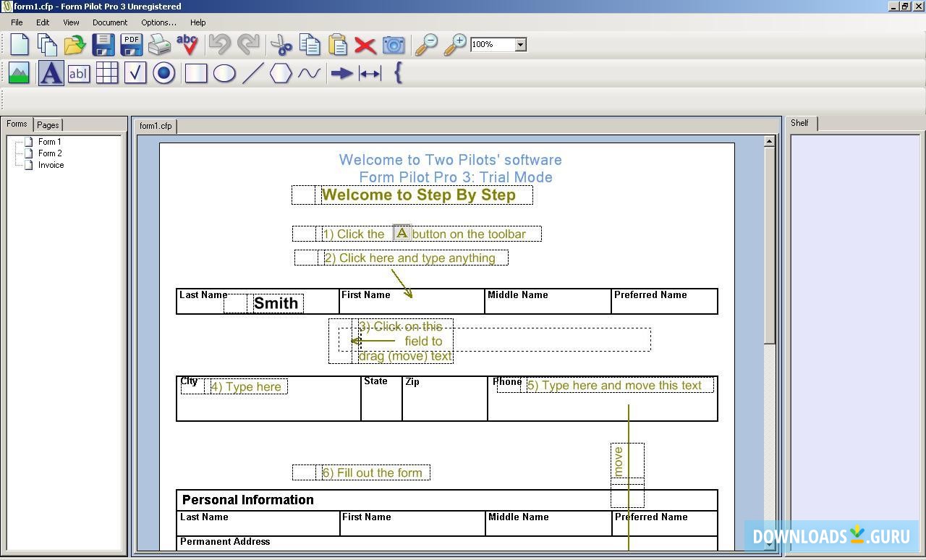
Task: Open the zoom percentage dropdown arrow
Action: point(520,45)
